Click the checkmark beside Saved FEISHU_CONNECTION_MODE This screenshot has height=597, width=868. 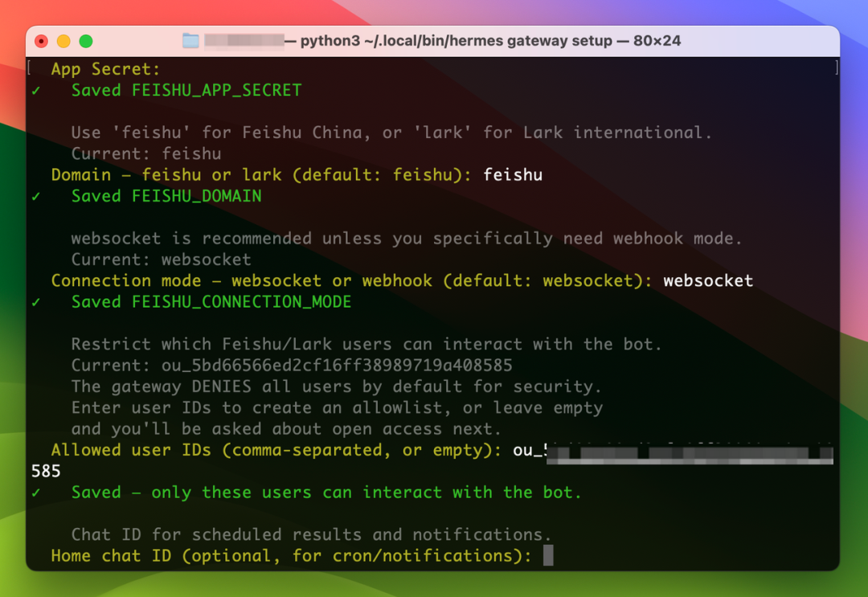point(36,302)
